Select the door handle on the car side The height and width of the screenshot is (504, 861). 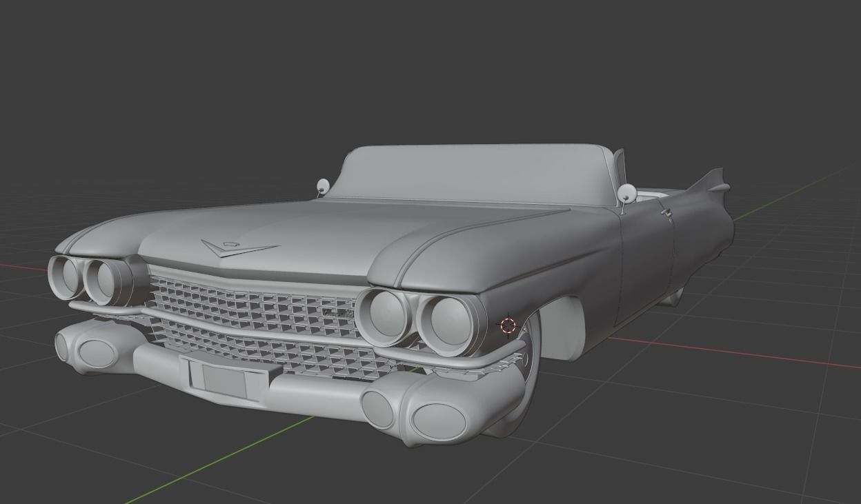point(666,213)
